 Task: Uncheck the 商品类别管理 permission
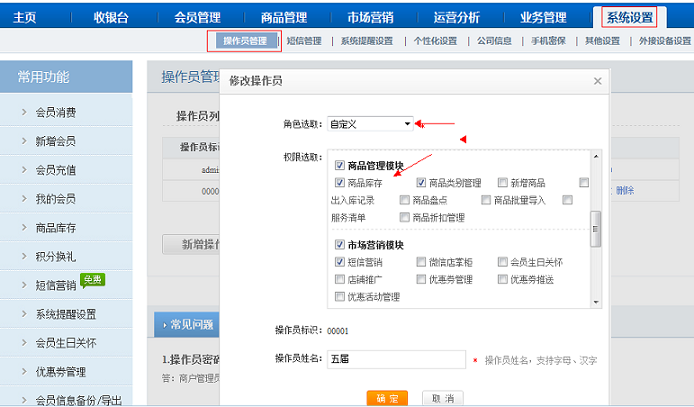point(421,183)
